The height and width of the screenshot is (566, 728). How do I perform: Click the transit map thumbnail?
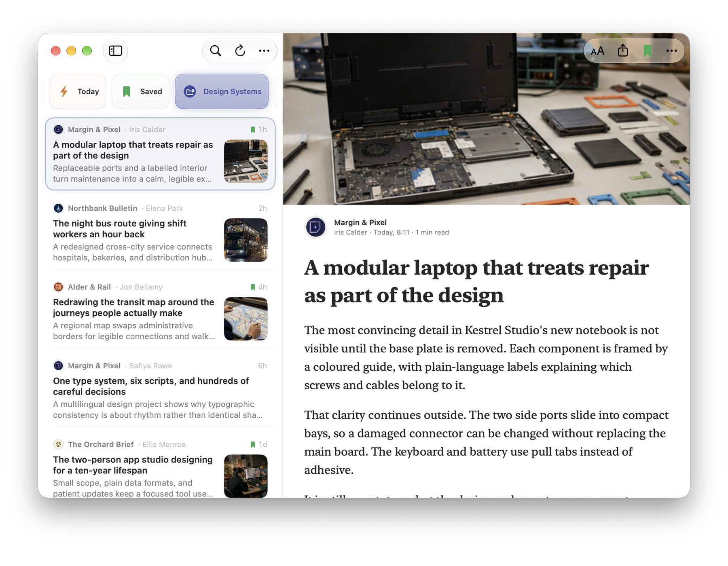click(246, 319)
